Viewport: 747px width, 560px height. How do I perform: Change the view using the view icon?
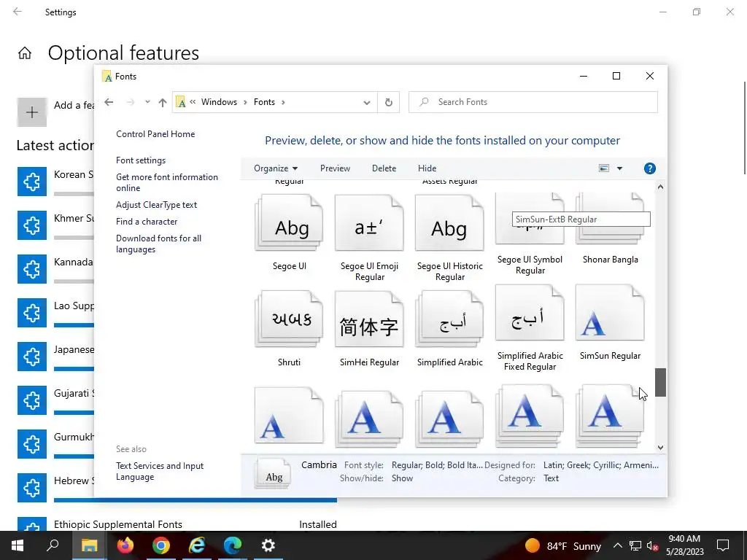coord(604,168)
